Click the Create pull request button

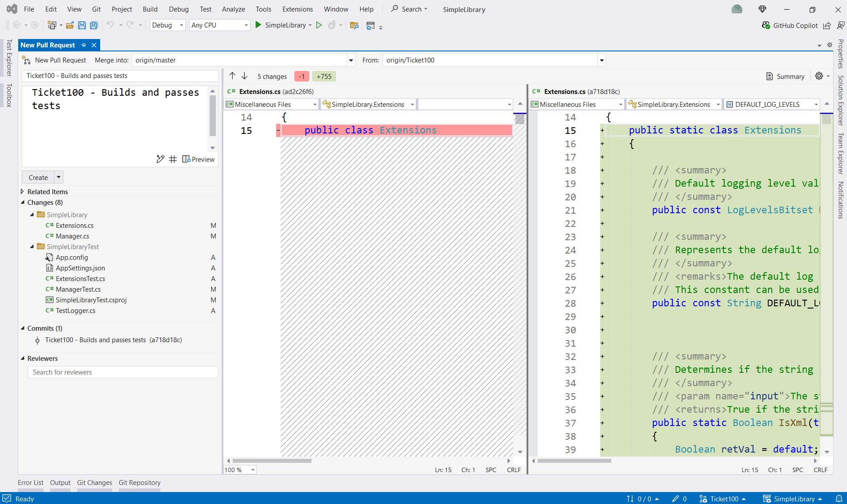click(38, 177)
